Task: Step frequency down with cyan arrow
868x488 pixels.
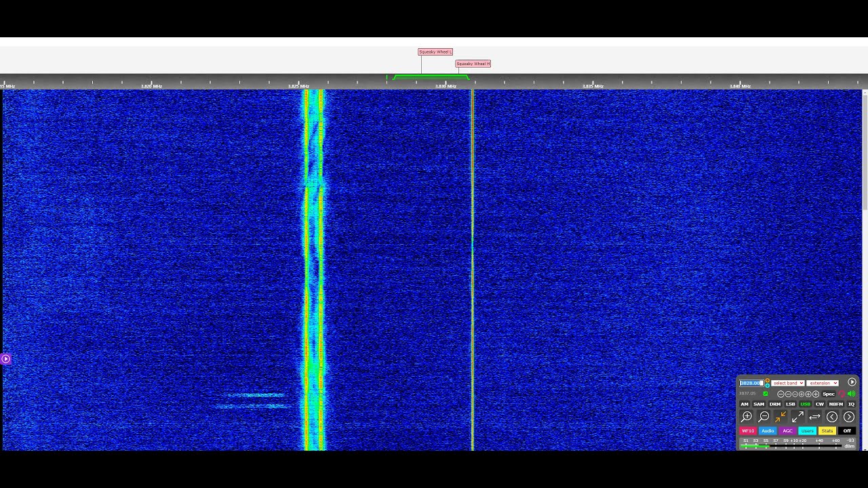Action: click(768, 386)
